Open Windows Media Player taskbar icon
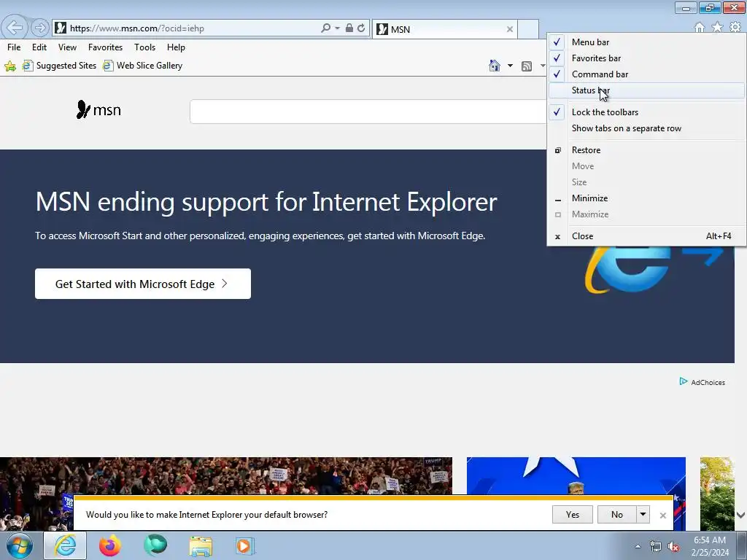747x560 pixels. 244,545
